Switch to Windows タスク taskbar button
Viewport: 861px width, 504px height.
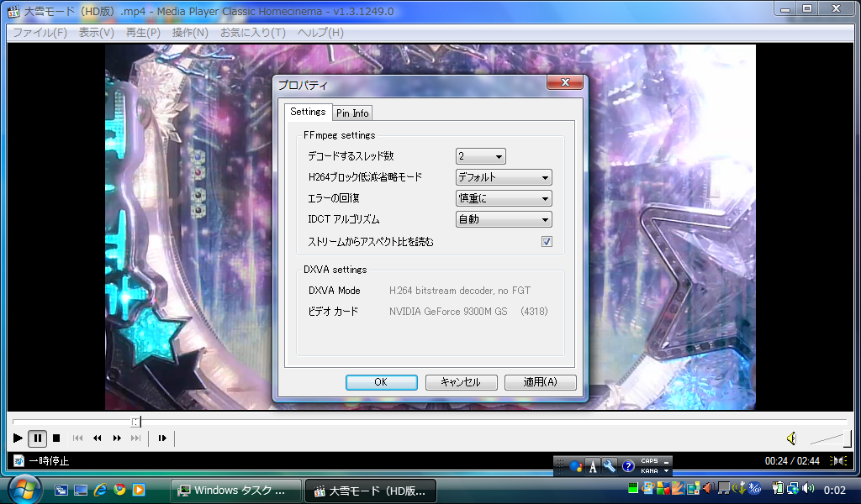236,491
